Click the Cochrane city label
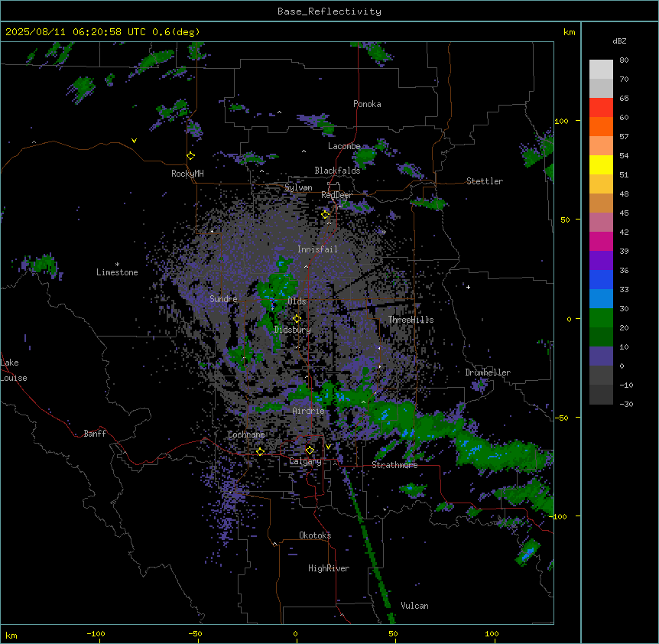This screenshot has height=644, width=659. [x=246, y=434]
